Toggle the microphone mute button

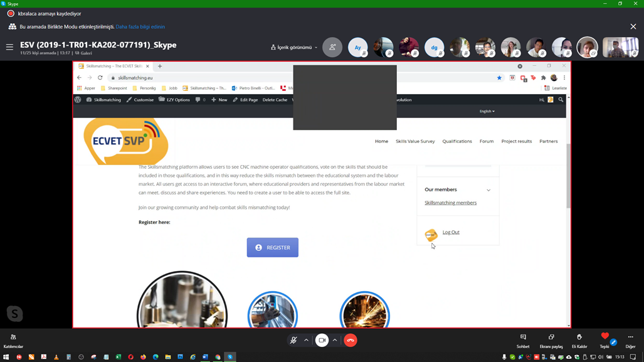point(293,340)
